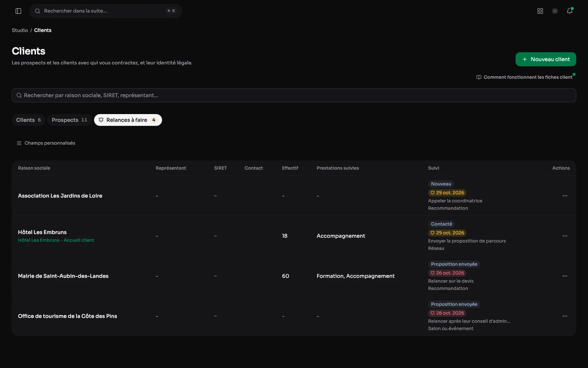
Task: Open the apps grid icon
Action: [x=540, y=11]
